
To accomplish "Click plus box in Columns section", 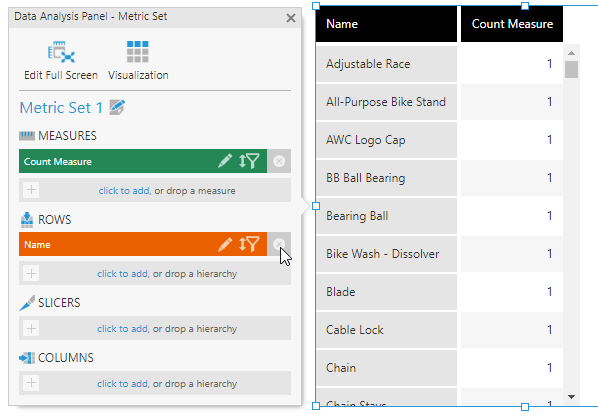I will pos(31,383).
